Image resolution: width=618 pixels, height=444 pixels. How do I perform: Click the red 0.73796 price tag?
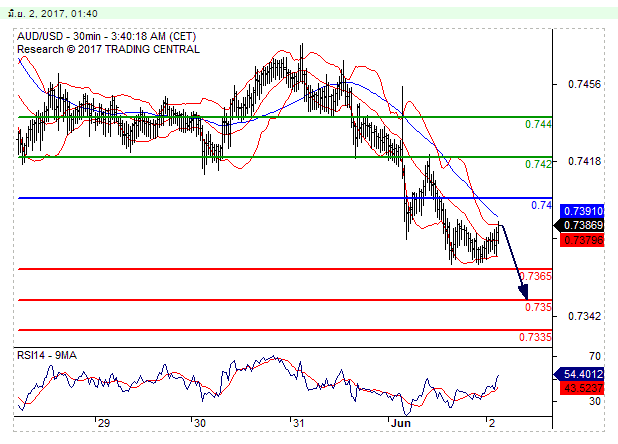coord(582,240)
